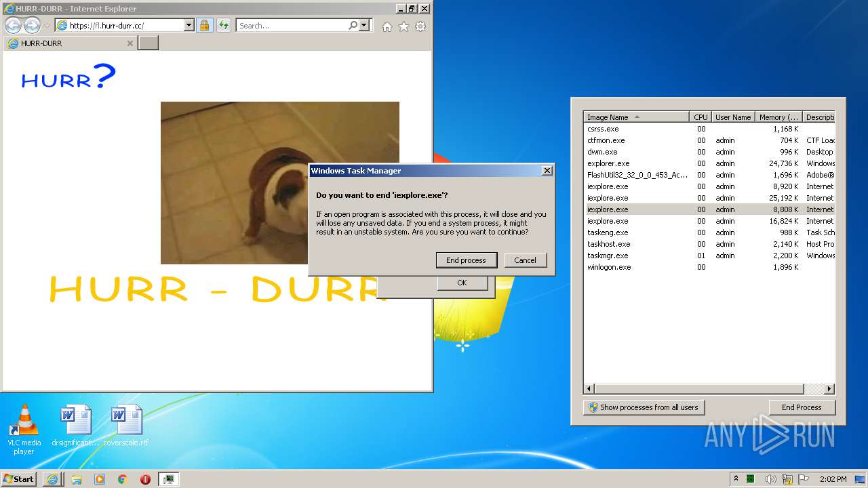The height and width of the screenshot is (488, 868).
Task: Click End Process button in Task Manager
Action: [x=802, y=407]
